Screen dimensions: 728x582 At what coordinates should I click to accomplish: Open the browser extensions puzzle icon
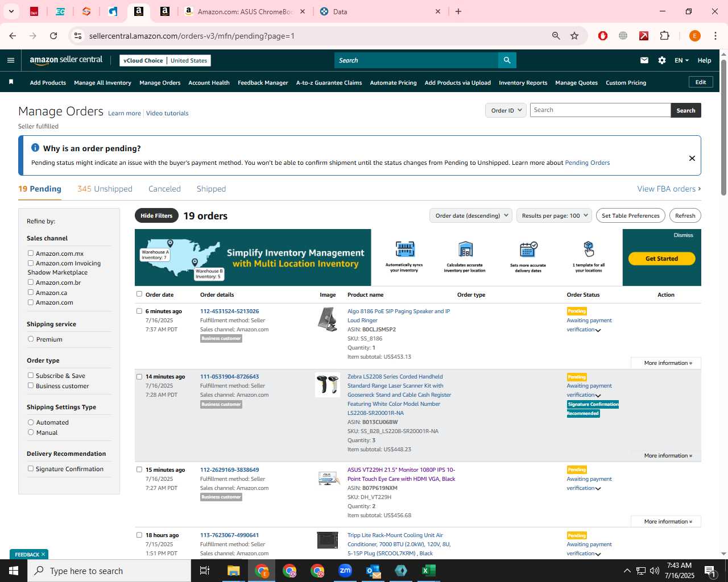[x=664, y=36]
